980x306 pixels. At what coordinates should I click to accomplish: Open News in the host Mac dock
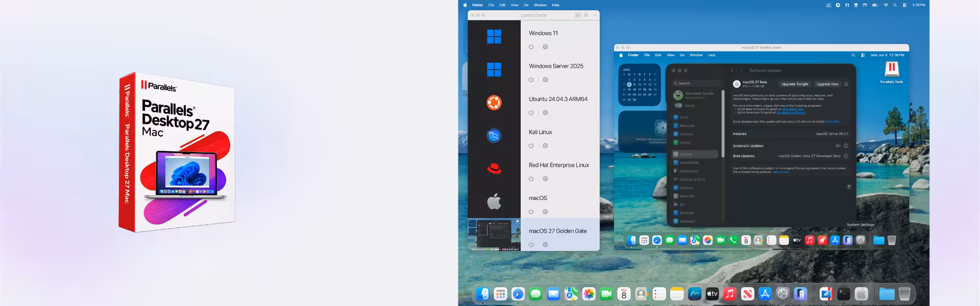[x=747, y=294]
